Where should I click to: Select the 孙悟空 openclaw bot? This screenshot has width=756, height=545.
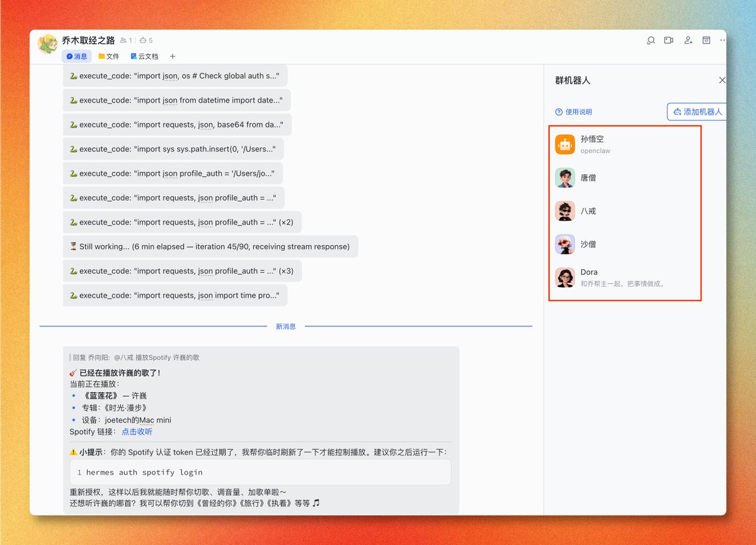pyautogui.click(x=625, y=144)
